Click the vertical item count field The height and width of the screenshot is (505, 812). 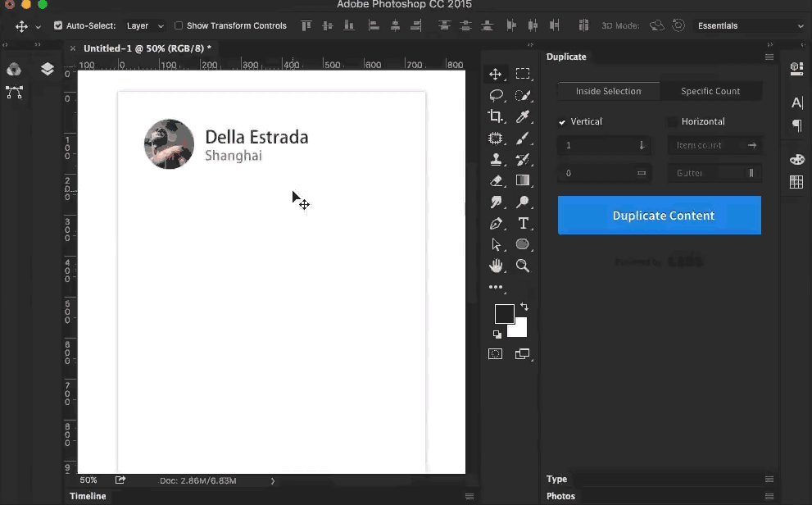point(598,145)
